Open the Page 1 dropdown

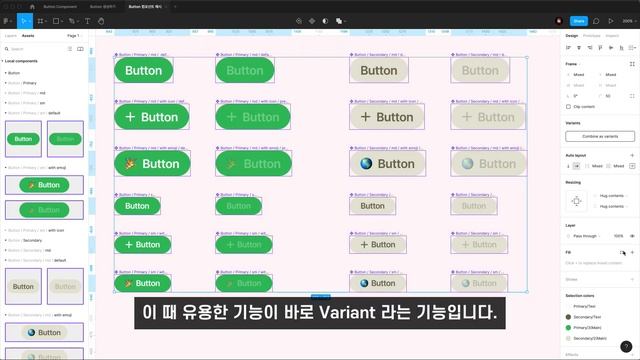pos(74,36)
